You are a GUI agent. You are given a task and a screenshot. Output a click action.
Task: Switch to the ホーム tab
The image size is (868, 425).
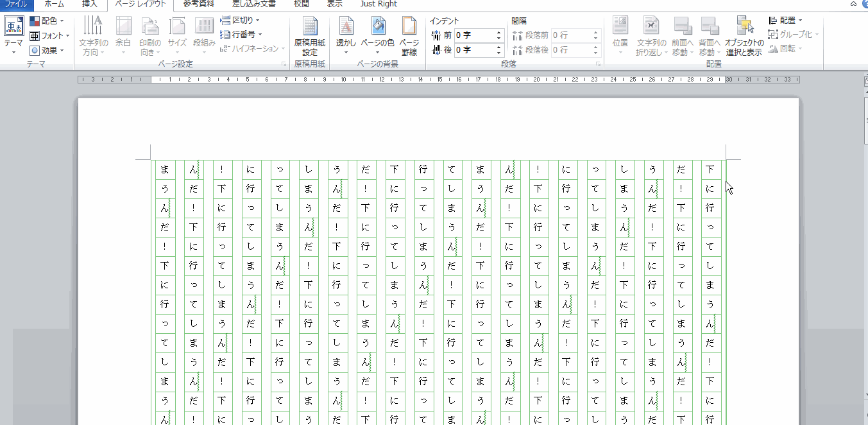[x=54, y=4]
